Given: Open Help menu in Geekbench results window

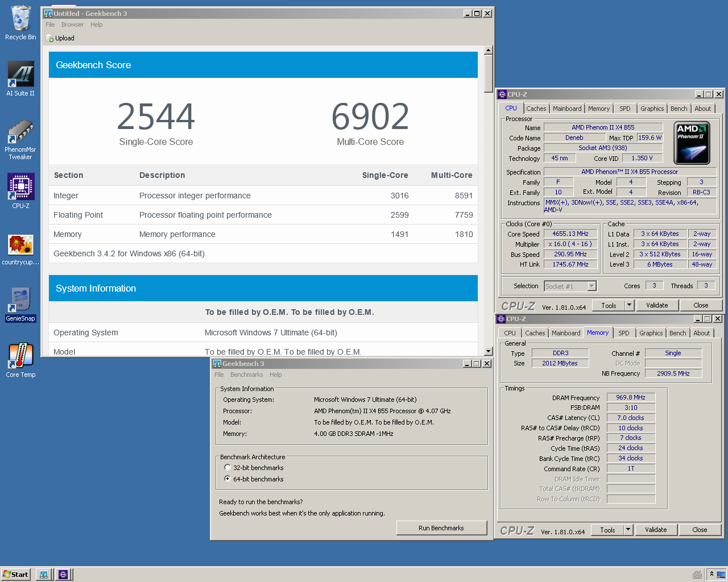Looking at the screenshot, I should [x=96, y=24].
